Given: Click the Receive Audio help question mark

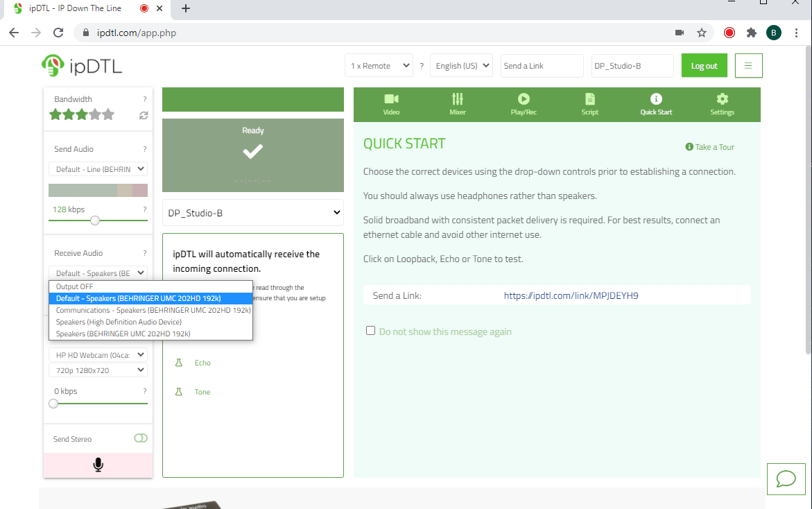Looking at the screenshot, I should point(144,253).
